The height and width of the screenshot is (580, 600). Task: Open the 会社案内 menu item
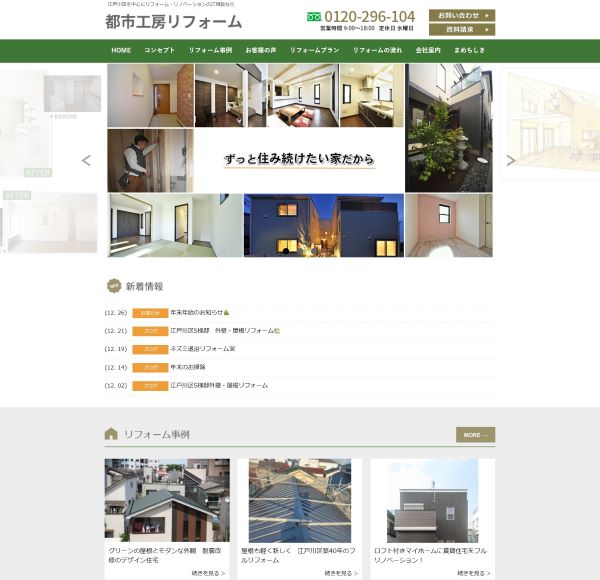point(428,50)
